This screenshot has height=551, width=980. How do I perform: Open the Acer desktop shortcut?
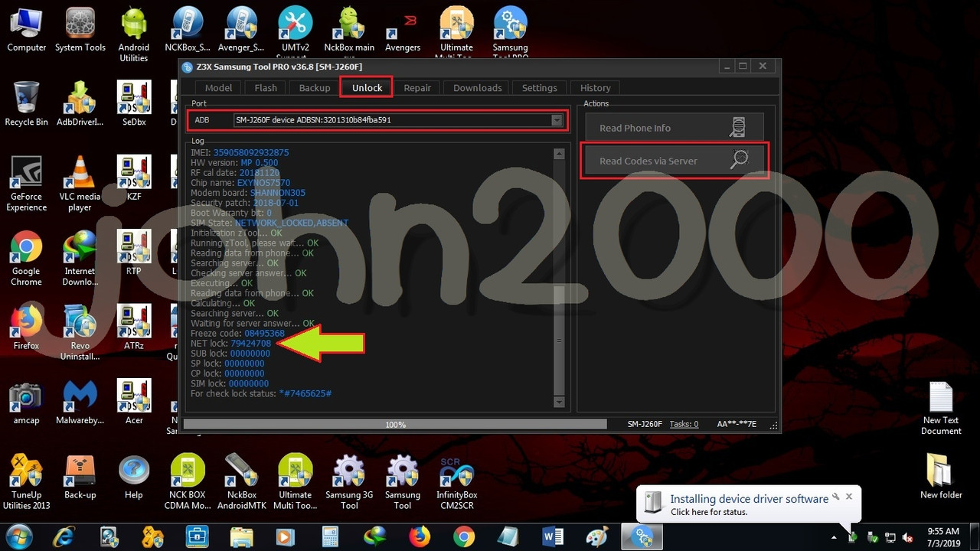click(134, 402)
